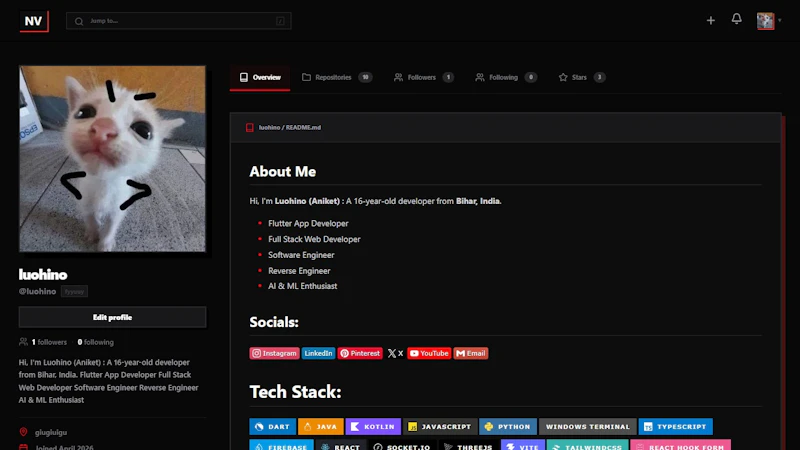Select the @luohino handle text
The height and width of the screenshot is (450, 800).
pyautogui.click(x=37, y=291)
